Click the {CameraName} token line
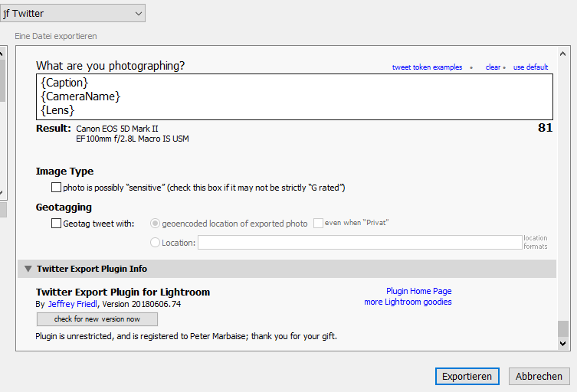The height and width of the screenshot is (392, 577). [x=80, y=96]
